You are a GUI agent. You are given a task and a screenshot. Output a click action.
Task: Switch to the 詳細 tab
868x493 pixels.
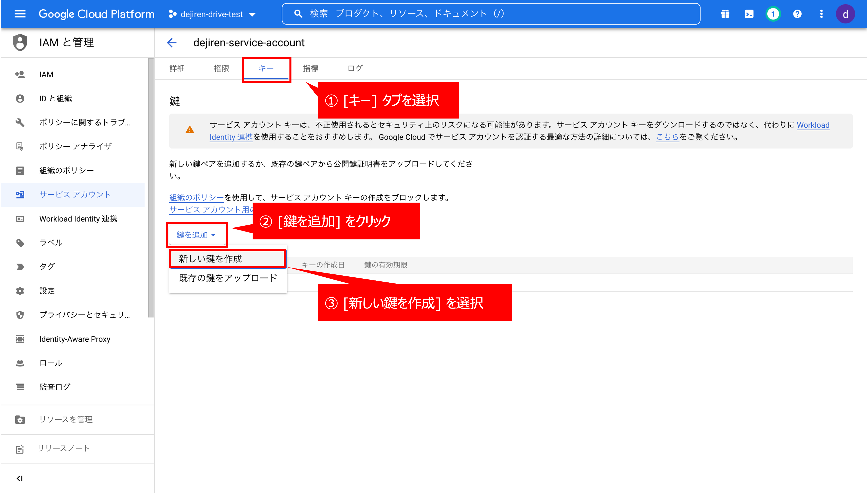(x=177, y=68)
